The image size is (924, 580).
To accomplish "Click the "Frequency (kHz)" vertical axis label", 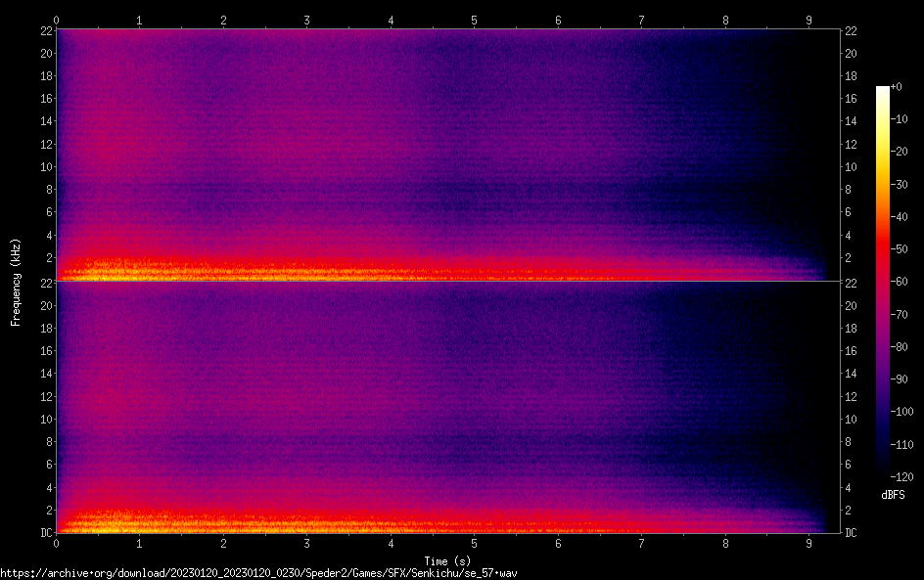I will pos(16,282).
